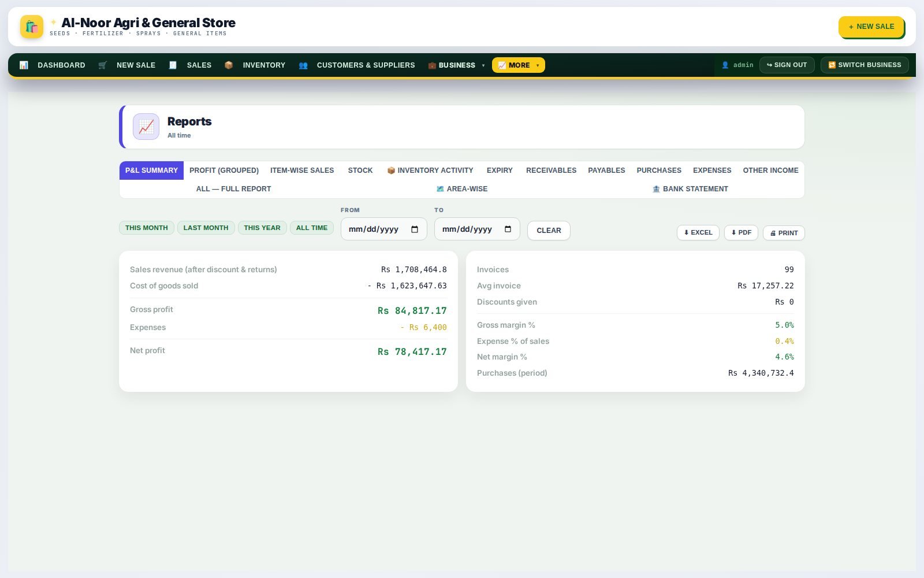Sign out of the admin account
The image size is (924, 578).
(x=787, y=65)
